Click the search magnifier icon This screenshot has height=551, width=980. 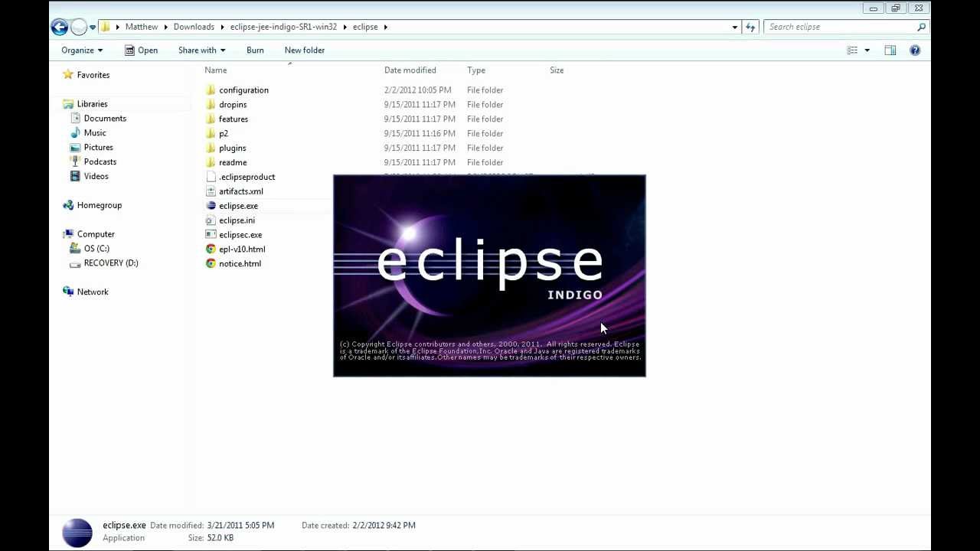click(x=921, y=27)
